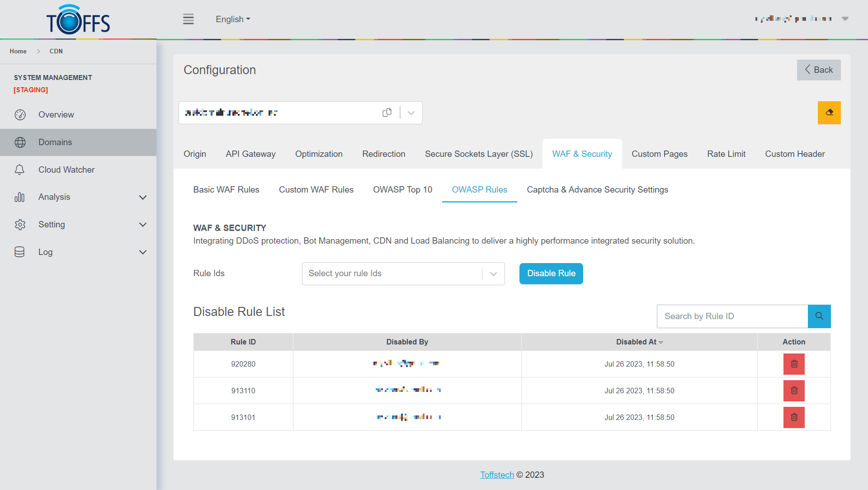The image size is (868, 490).
Task: Open the domain selector dropdown arrow
Action: tap(411, 113)
